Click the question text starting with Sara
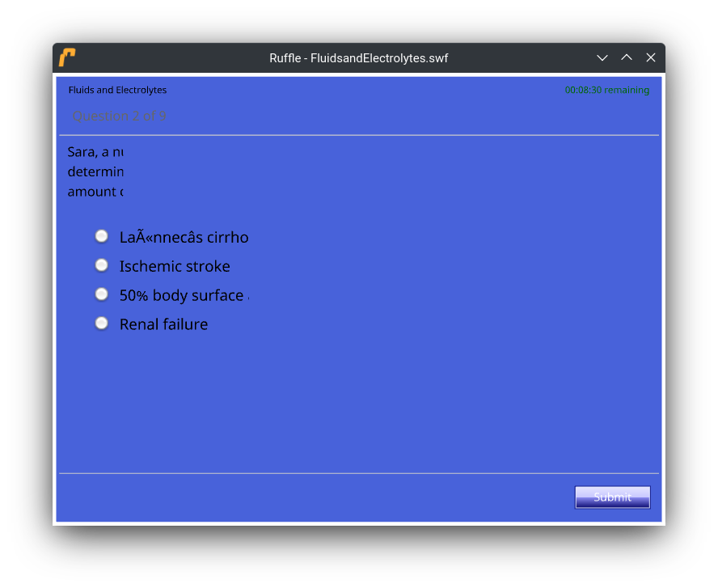Image resolution: width=718 pixels, height=588 pixels. point(95,171)
